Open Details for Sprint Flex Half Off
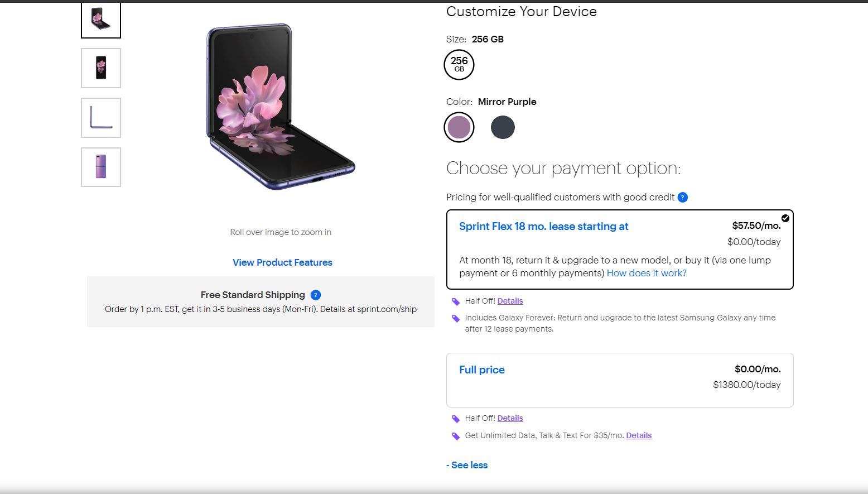This screenshot has width=868, height=494. 510,301
